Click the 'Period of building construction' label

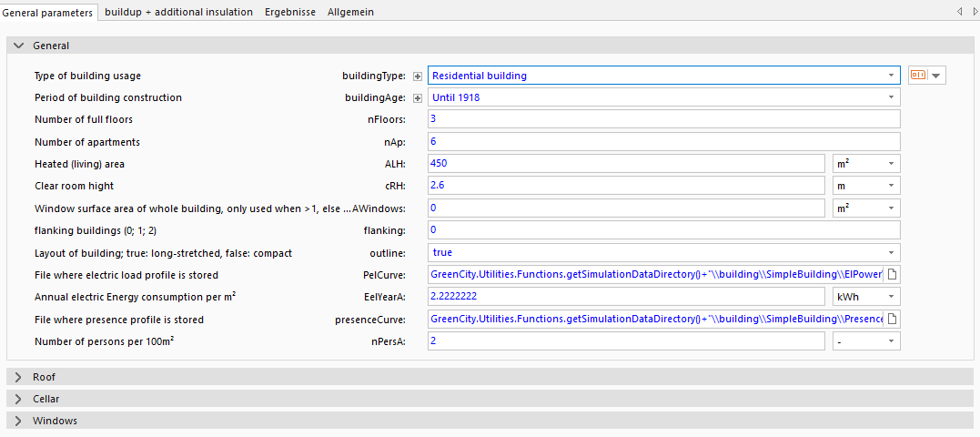click(108, 97)
